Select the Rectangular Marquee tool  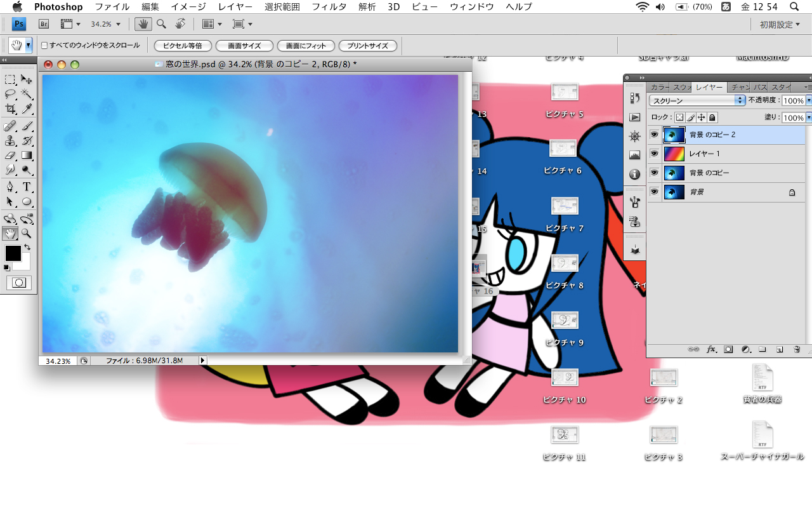pos(10,79)
